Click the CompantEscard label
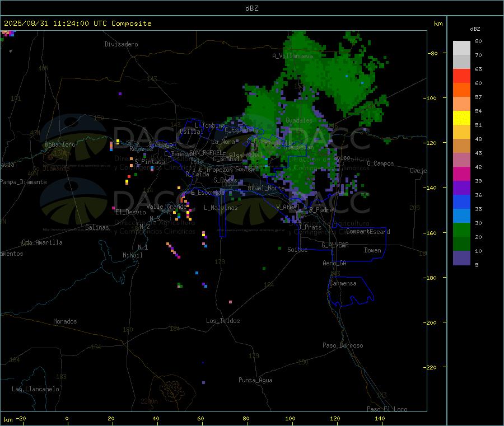504x426 pixels. coord(368,232)
